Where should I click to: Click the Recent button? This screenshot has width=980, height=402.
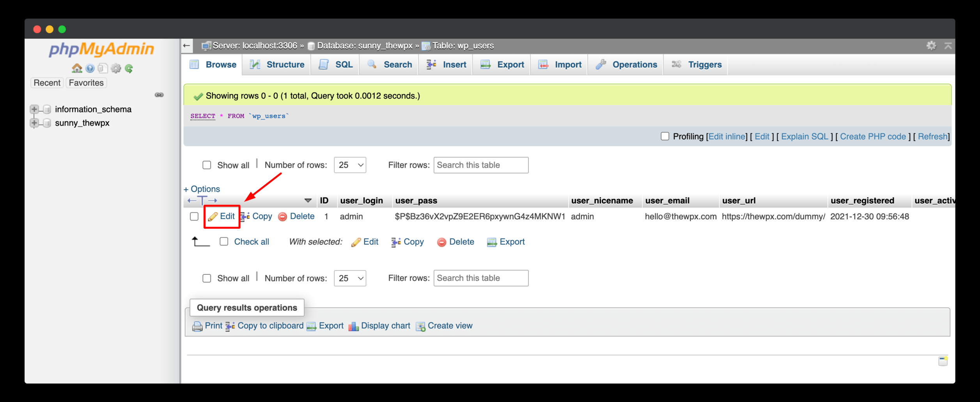pos(47,83)
